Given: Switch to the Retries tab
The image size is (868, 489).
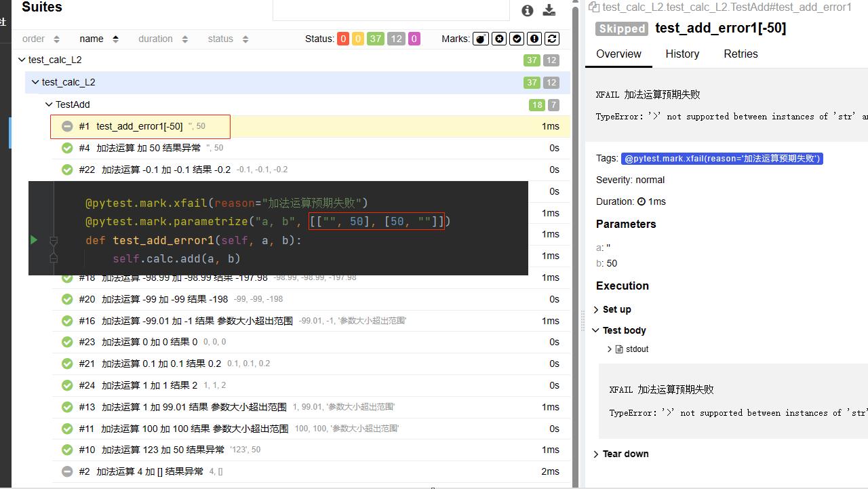Looking at the screenshot, I should coord(741,54).
